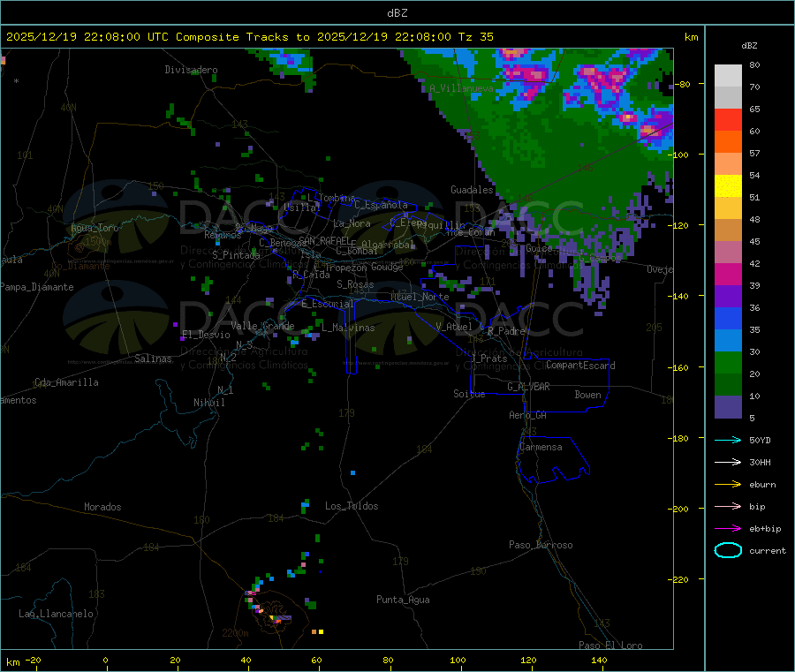
Task: Click the Morados map label
Action: 102,507
